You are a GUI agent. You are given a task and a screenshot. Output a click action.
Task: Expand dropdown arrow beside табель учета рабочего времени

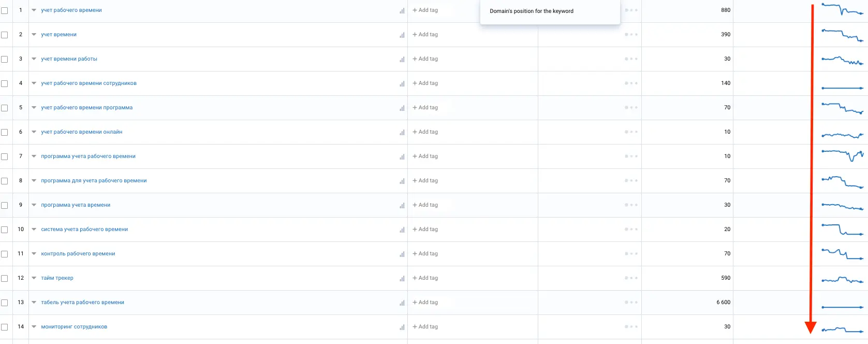(x=34, y=303)
